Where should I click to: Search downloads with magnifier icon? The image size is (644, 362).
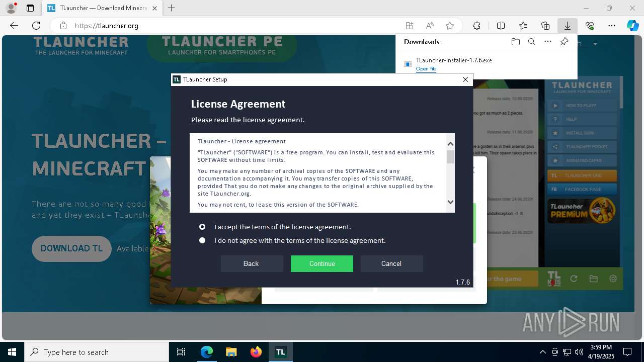pyautogui.click(x=531, y=42)
